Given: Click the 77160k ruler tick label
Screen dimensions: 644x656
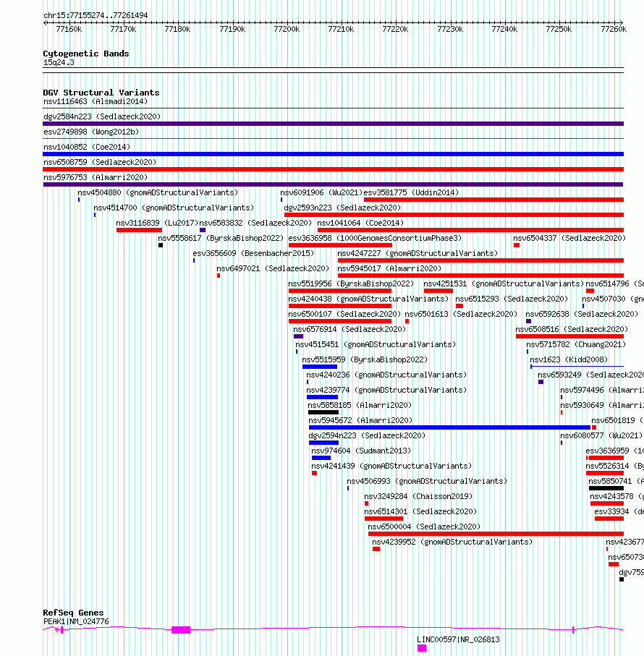Looking at the screenshot, I should click(69, 29).
